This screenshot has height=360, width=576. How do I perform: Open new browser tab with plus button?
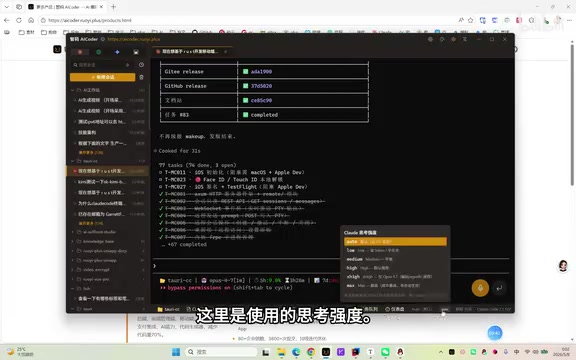114,7
